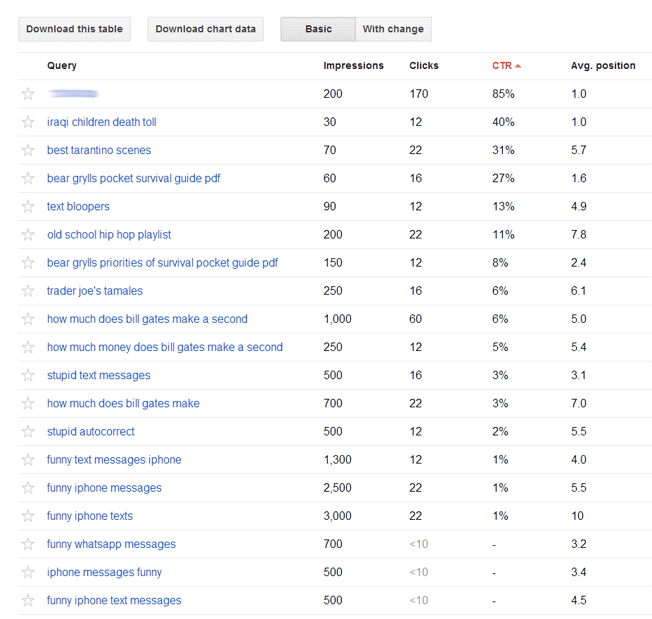
Task: Star the 'funny iphone texts' query
Action: pyautogui.click(x=28, y=517)
